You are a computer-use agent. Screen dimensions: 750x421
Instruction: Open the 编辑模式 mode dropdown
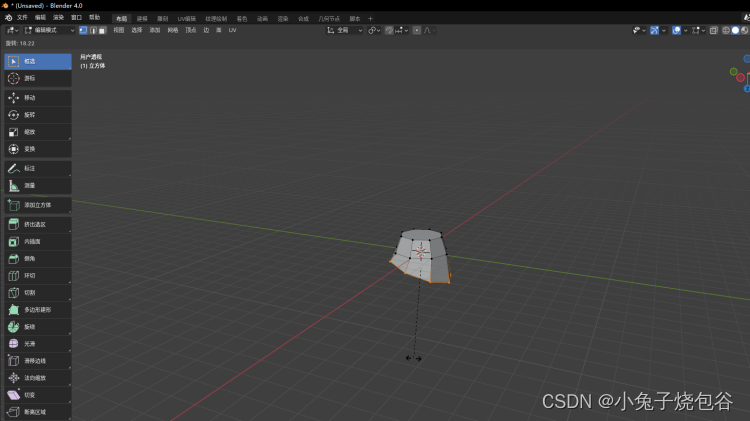point(50,30)
